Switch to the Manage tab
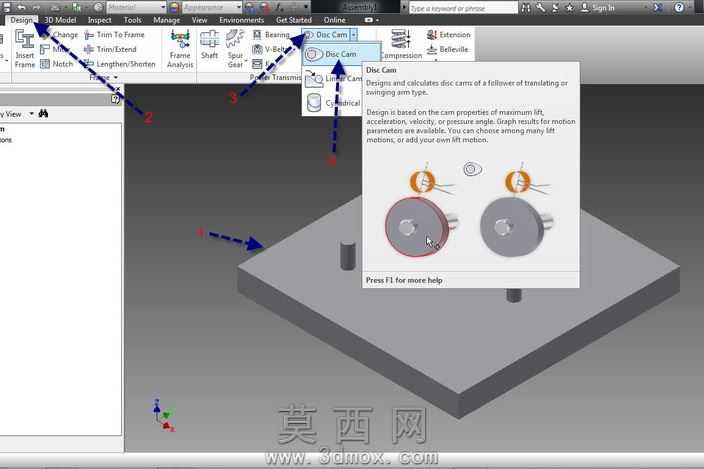Viewport: 704px width, 469px height. (166, 20)
